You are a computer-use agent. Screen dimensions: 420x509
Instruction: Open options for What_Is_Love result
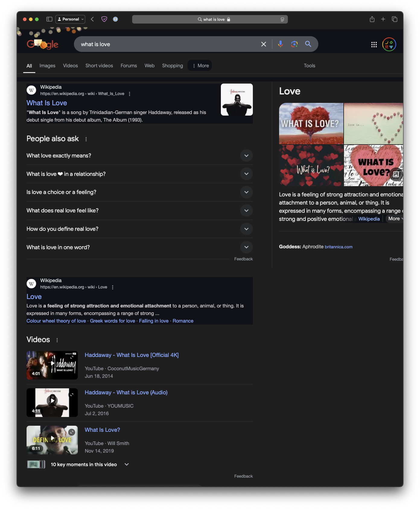129,94
